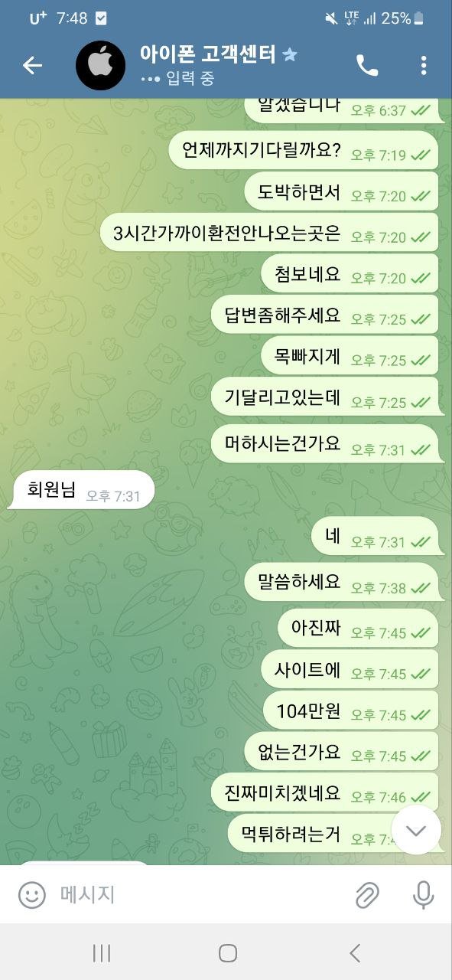Jump to latest messages with down chevron
Screen dimensions: 452x980
(x=416, y=830)
